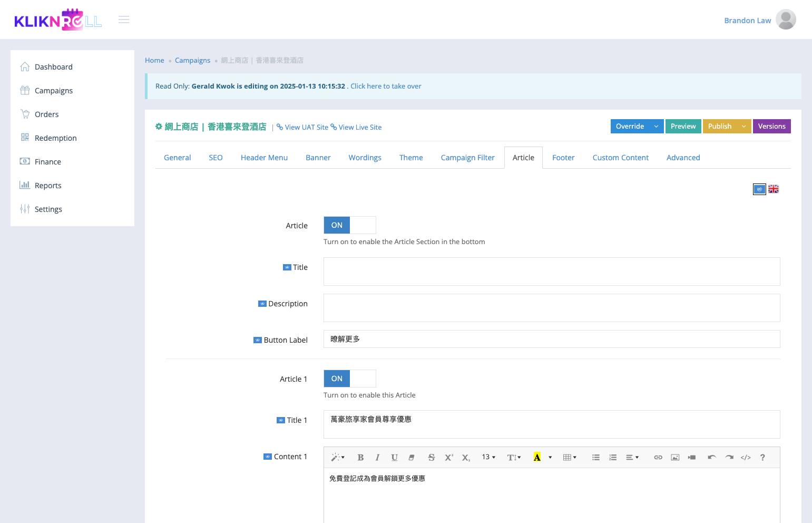Insert a video in the editor
This screenshot has height=523, width=812.
pos(692,458)
